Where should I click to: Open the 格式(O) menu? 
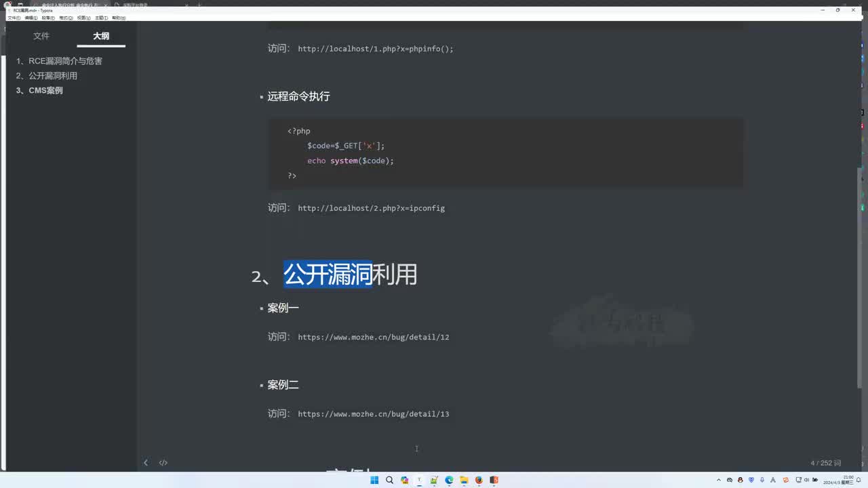pyautogui.click(x=66, y=18)
